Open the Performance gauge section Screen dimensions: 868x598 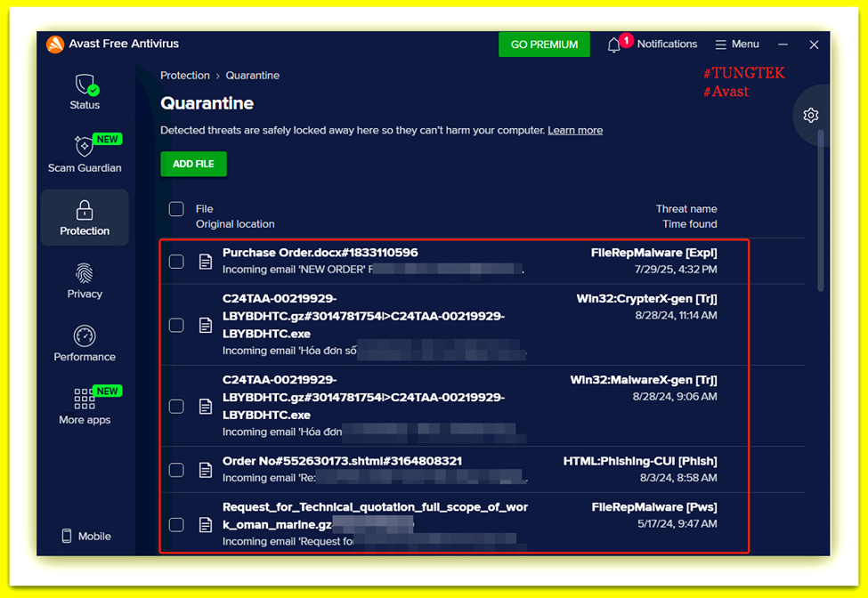click(x=85, y=343)
